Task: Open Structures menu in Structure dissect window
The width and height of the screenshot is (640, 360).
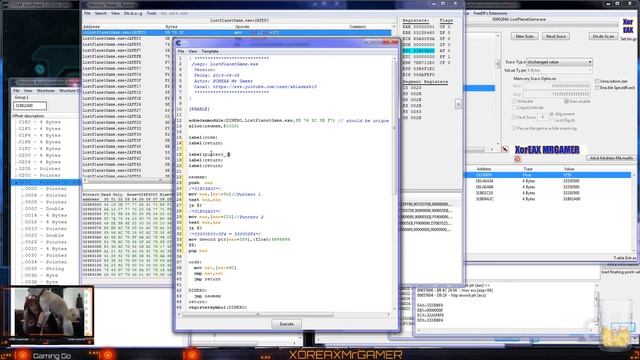Action: (x=46, y=91)
